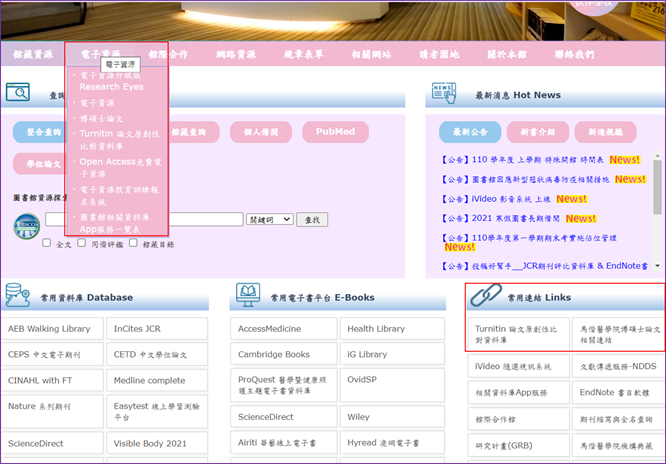Open the 2021 寒假圖書長期借閱 announcement

click(x=500, y=218)
